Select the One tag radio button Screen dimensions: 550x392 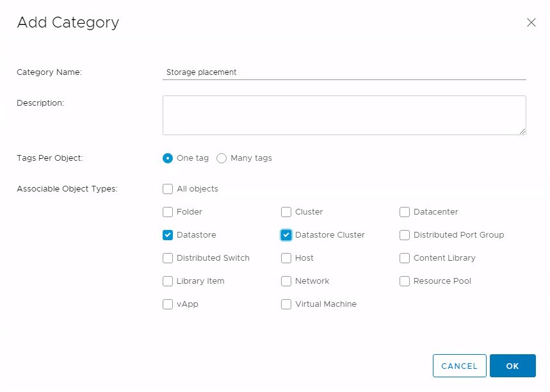[x=167, y=158]
